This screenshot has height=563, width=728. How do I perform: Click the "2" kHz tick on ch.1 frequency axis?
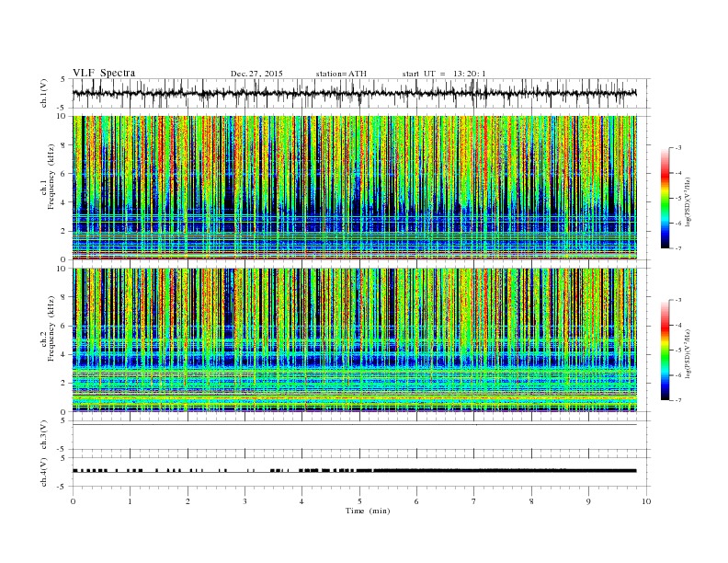click(64, 231)
